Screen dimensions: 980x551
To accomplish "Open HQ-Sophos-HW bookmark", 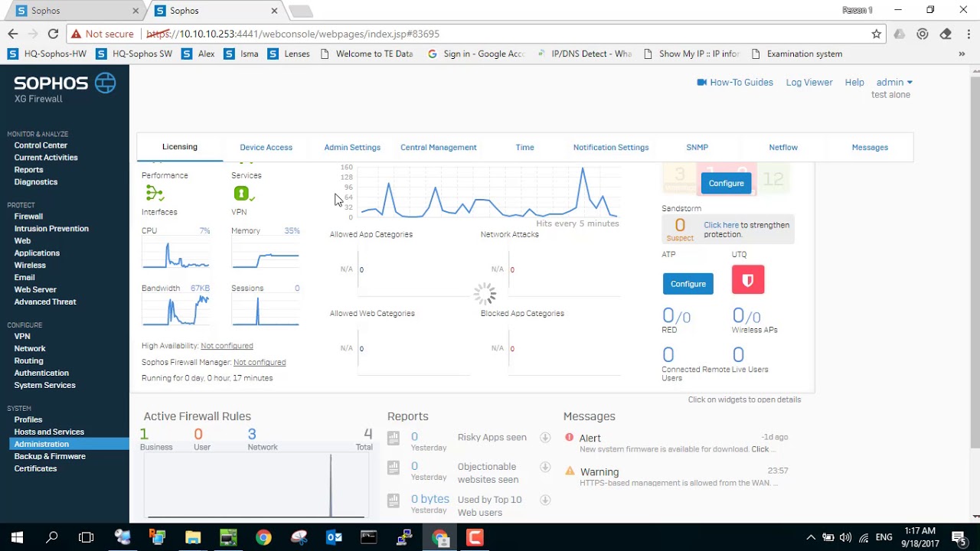I will (x=47, y=54).
